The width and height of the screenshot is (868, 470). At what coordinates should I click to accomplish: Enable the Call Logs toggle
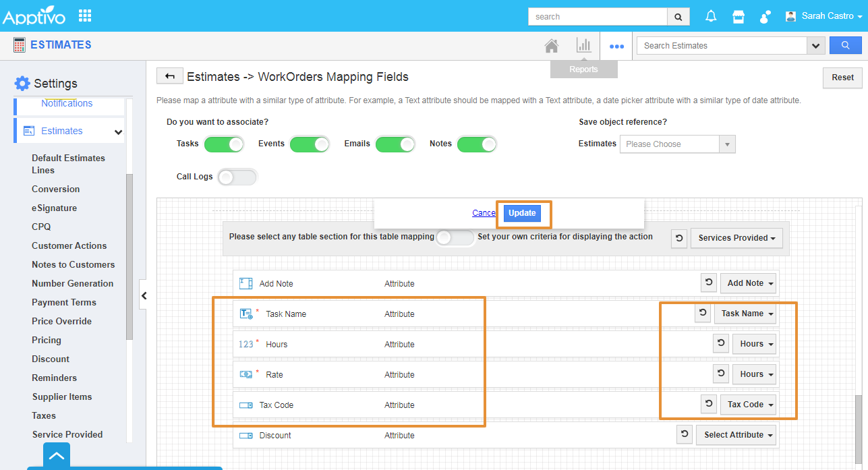click(x=237, y=177)
